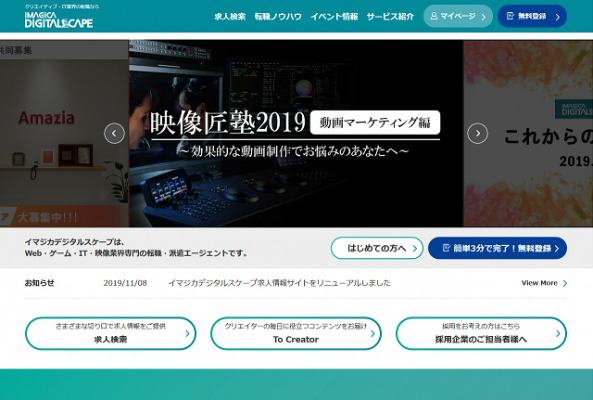
Task: Click edit icon on 簡単3分で完了 button
Action: pos(446,248)
